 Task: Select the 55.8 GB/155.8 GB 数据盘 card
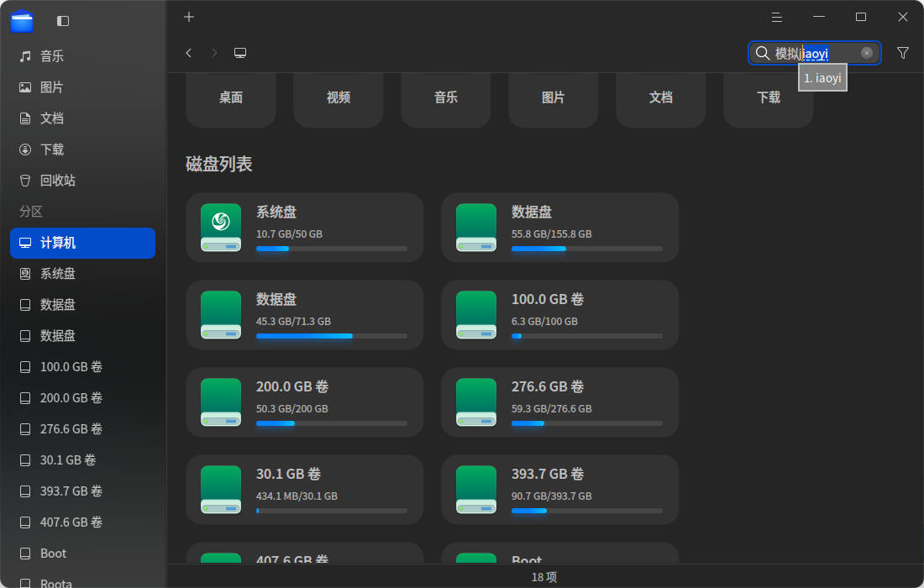point(559,228)
